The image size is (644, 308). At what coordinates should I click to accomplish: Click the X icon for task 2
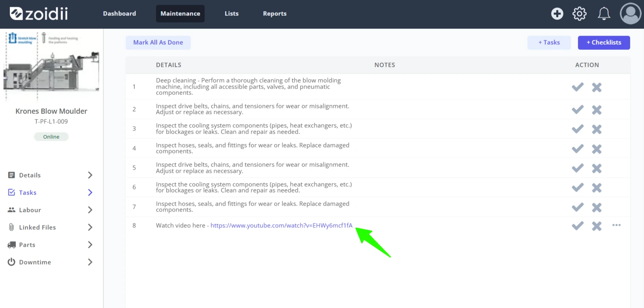(597, 110)
